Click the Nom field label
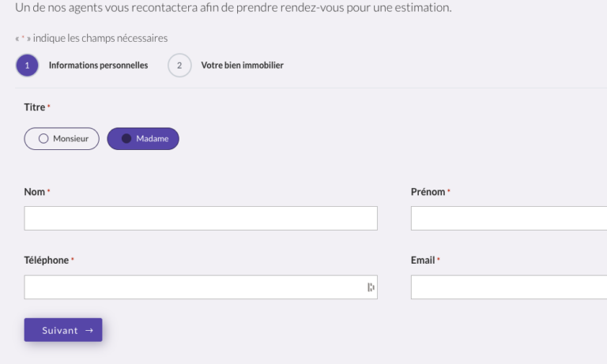The width and height of the screenshot is (607, 364). tap(34, 192)
